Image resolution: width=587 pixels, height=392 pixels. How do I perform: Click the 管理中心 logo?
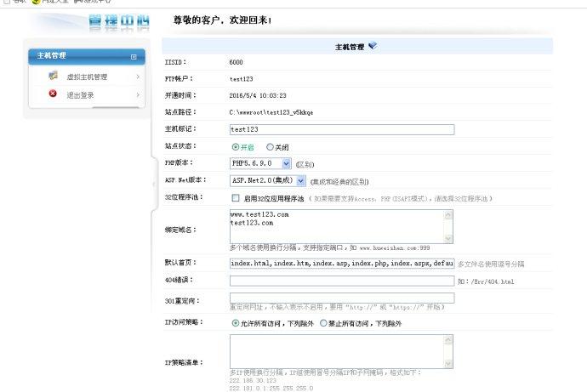[x=119, y=20]
